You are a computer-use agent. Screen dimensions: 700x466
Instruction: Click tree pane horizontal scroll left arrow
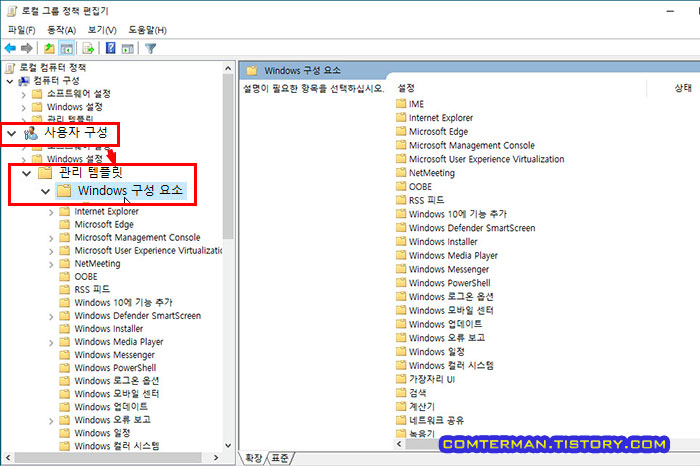(x=8, y=458)
